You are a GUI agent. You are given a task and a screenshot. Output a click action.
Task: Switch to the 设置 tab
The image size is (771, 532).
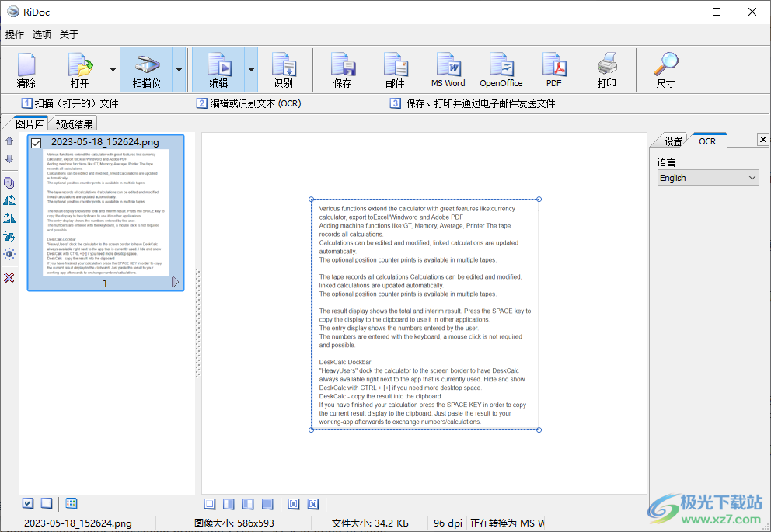pyautogui.click(x=672, y=141)
